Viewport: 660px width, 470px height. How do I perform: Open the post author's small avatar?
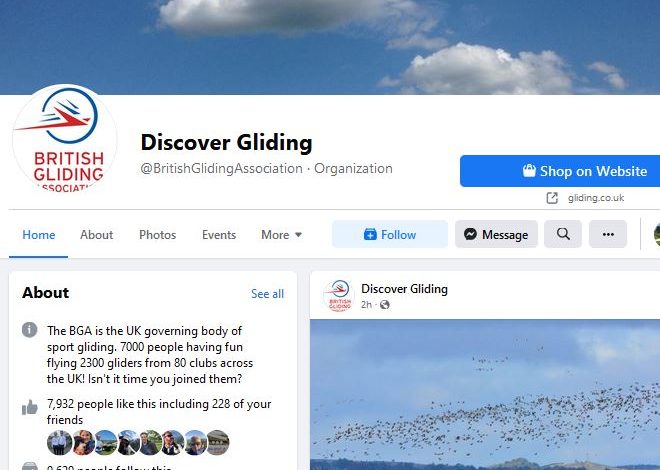(338, 295)
